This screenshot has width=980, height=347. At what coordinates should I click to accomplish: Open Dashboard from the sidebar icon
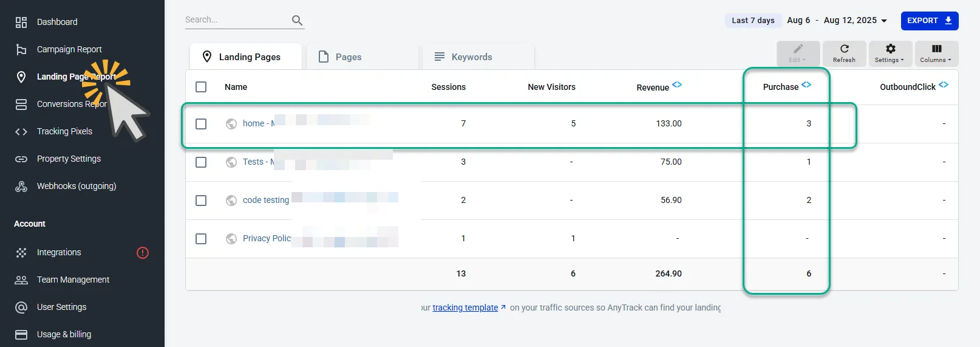[21, 22]
